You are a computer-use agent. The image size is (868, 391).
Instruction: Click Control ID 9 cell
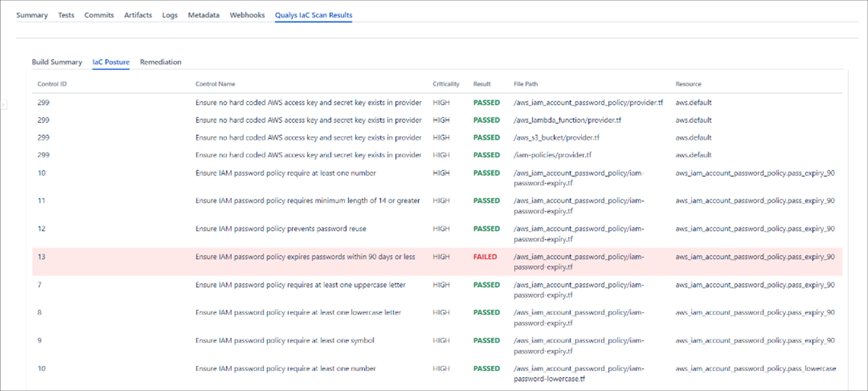pos(39,340)
